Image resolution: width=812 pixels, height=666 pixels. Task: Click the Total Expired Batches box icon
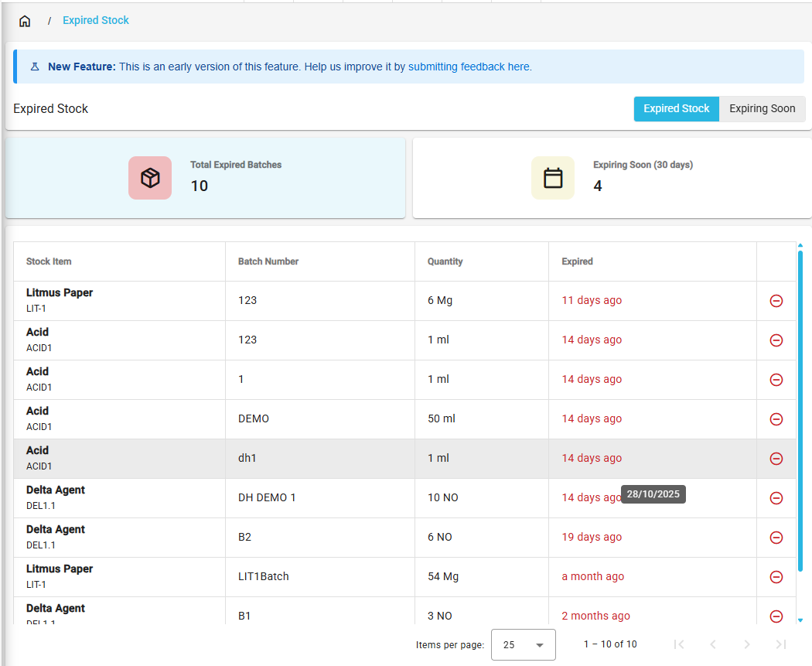coord(150,178)
